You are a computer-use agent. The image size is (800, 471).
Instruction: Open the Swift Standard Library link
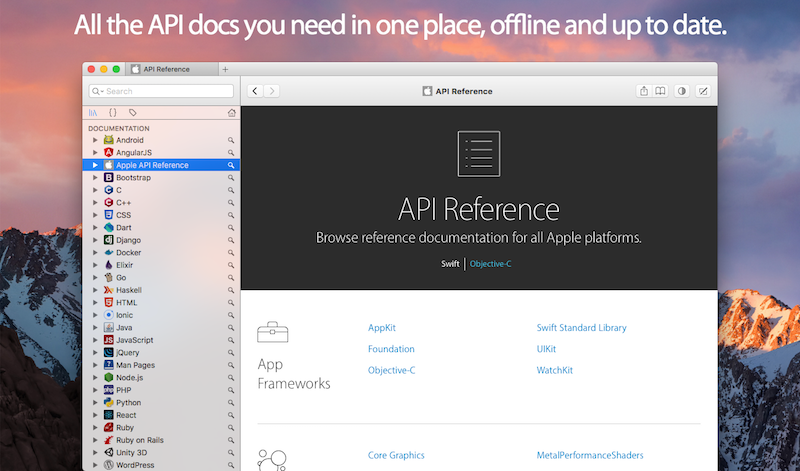[x=582, y=328]
